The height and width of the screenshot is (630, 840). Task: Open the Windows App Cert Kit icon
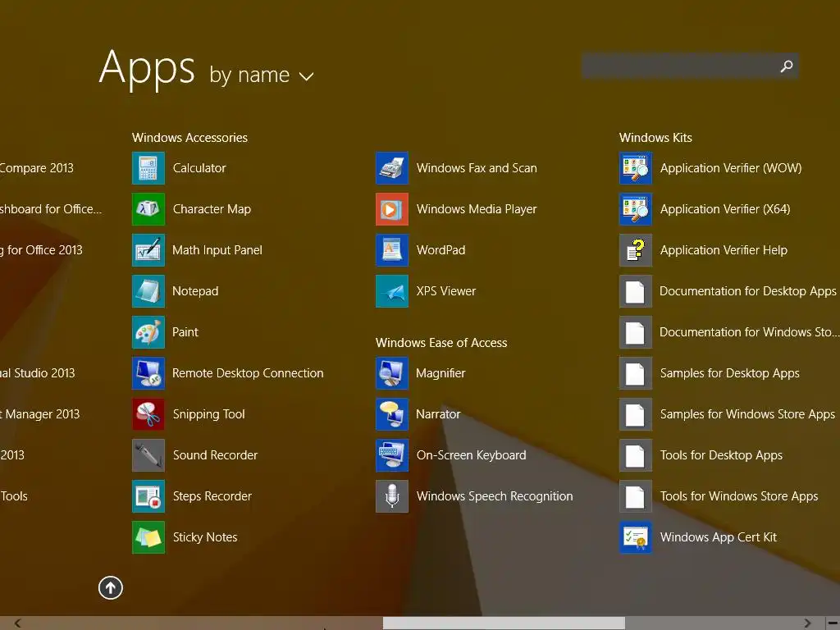coord(636,537)
